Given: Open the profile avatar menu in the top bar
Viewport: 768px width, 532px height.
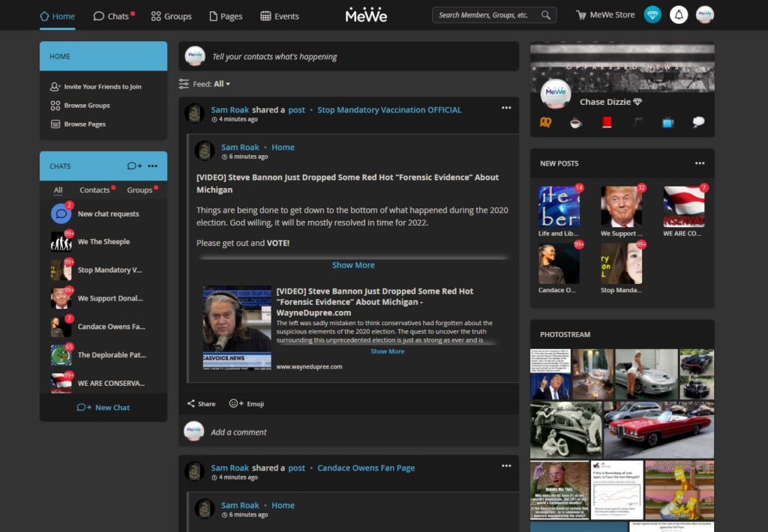Looking at the screenshot, I should click(705, 15).
